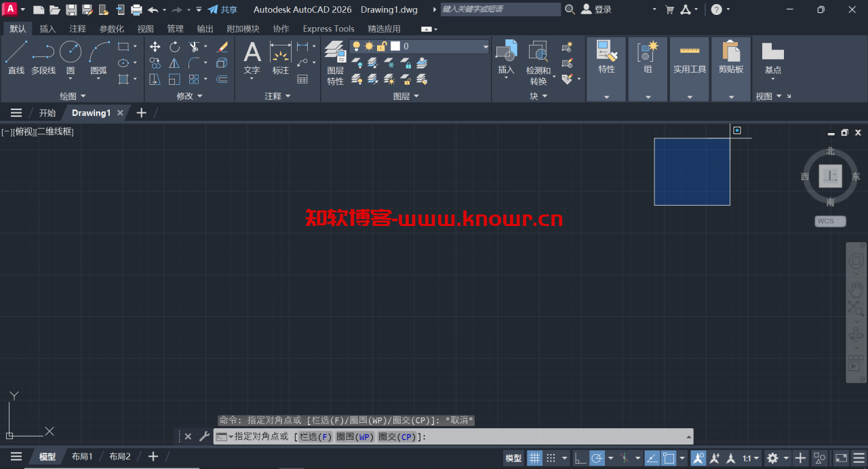Select the 多段线 (Polyline) tool

(x=43, y=57)
